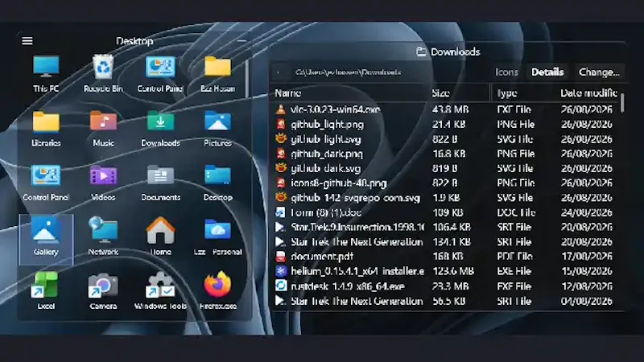Viewport: 644px width, 362px height.
Task: Click the 15/08/2026 date cell
Action: 587,271
